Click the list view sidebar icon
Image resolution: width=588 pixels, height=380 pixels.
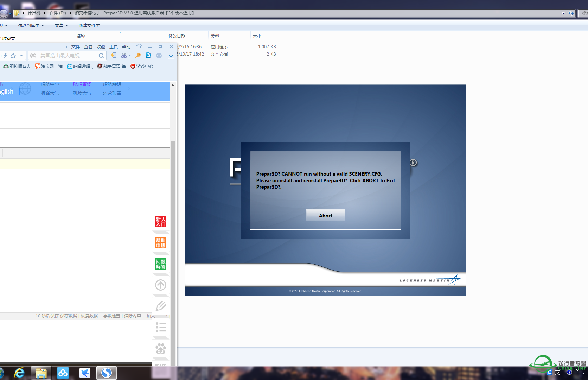coord(161,327)
